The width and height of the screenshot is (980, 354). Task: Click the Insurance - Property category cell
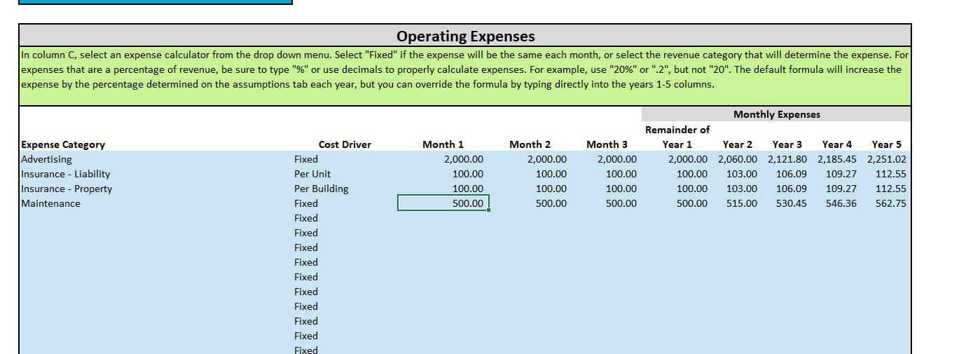point(156,189)
